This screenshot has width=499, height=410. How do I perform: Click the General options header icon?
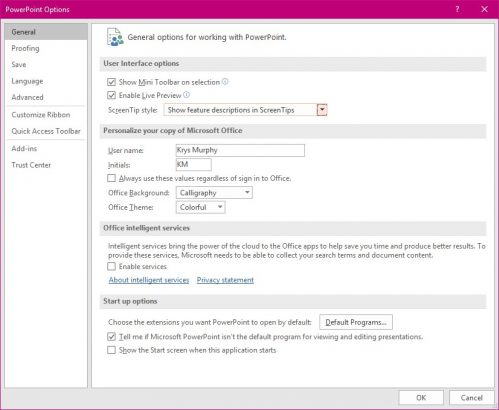pos(115,37)
